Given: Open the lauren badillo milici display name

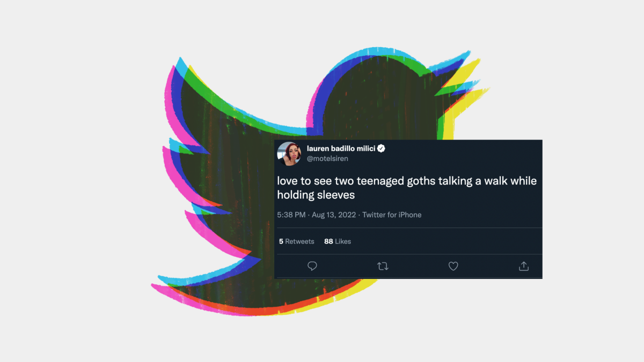Looking at the screenshot, I should click(341, 149).
